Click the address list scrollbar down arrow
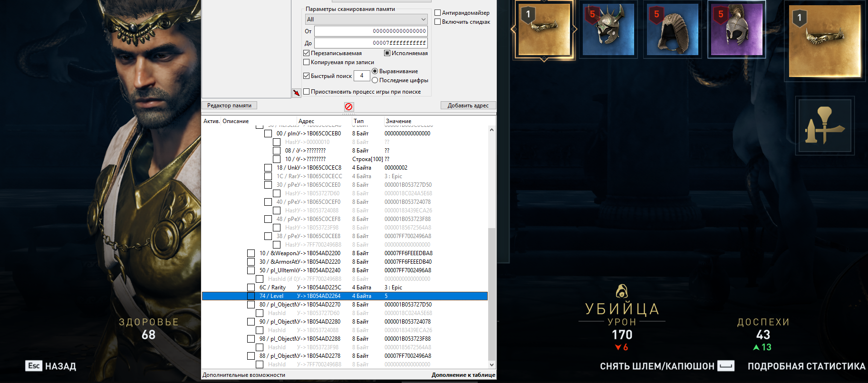The width and height of the screenshot is (868, 383). [x=492, y=365]
